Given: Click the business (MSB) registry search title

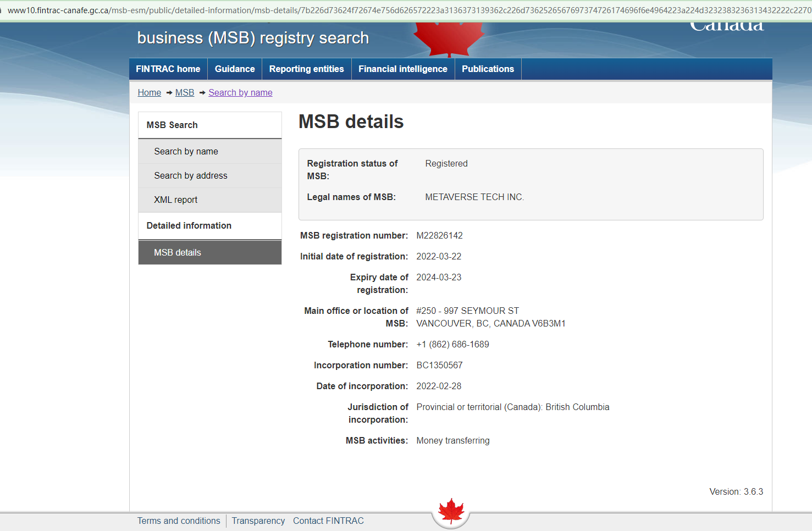Looking at the screenshot, I should coord(253,38).
